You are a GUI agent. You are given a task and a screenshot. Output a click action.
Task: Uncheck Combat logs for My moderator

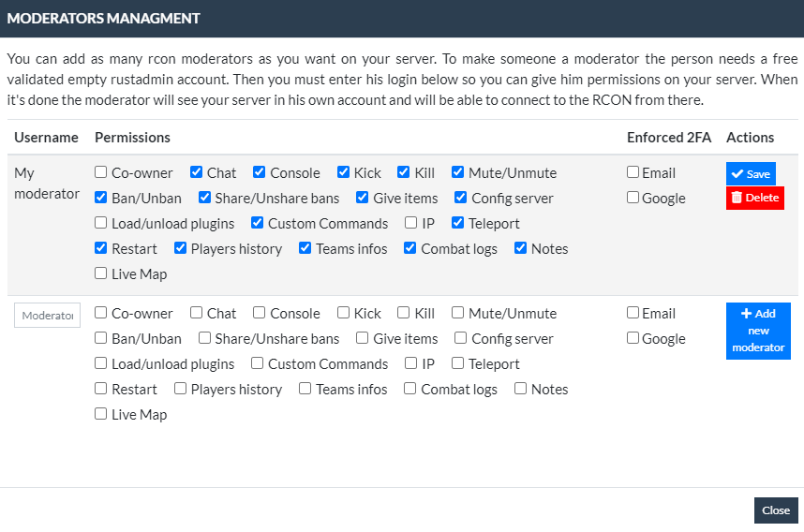point(409,248)
